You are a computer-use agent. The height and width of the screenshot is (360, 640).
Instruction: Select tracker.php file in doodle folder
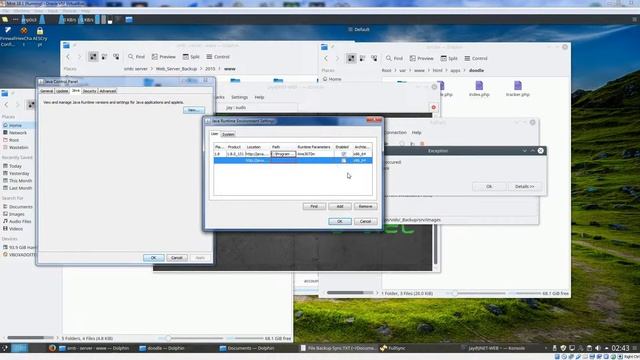coord(518,89)
